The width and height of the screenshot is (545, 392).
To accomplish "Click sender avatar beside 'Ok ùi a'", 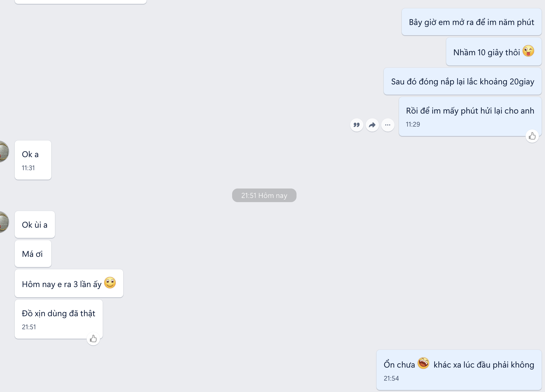I will pyautogui.click(x=3, y=222).
